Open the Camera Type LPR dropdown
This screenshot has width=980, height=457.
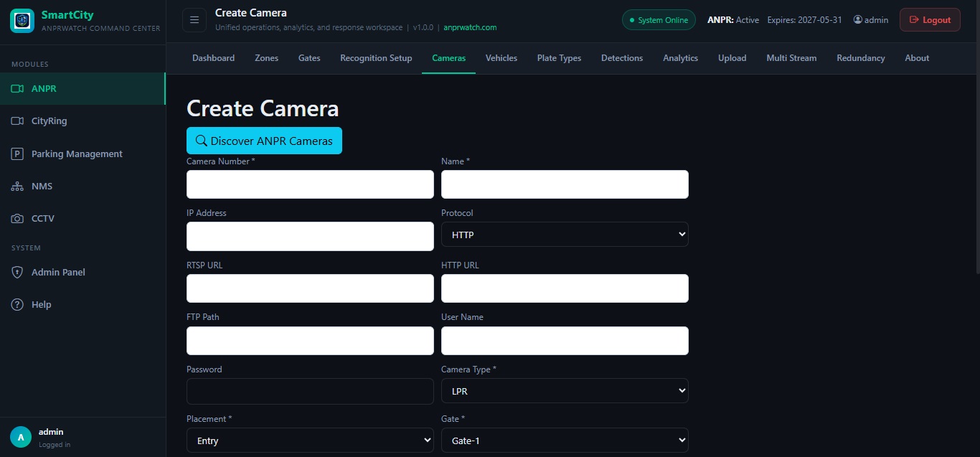tap(565, 391)
